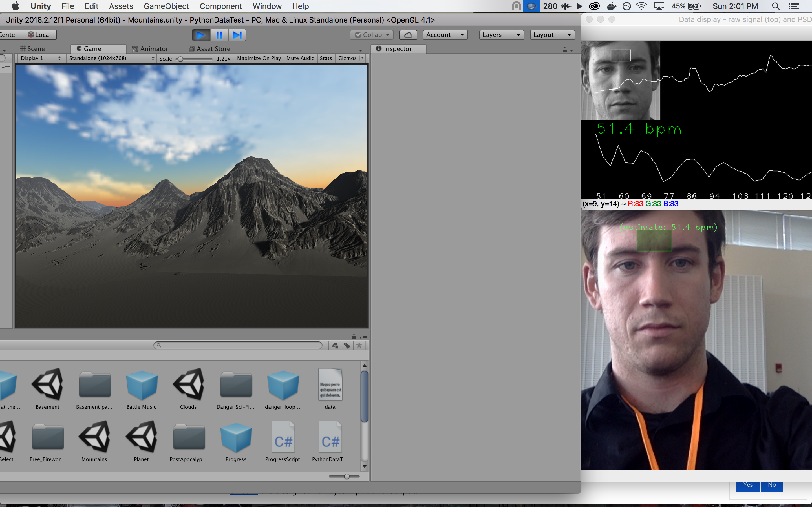Toggle Mute Audio in Game view
This screenshot has width=812, height=507.
pyautogui.click(x=300, y=58)
